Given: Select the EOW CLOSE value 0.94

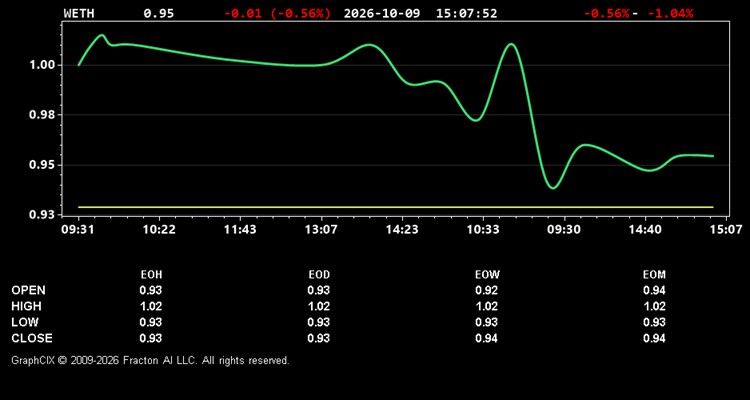Looking at the screenshot, I should [x=486, y=338].
